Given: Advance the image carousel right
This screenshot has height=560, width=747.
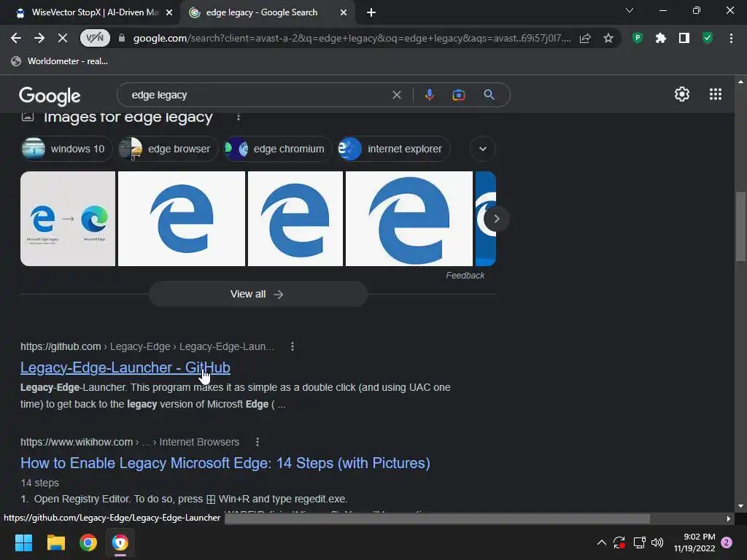Looking at the screenshot, I should [496, 219].
